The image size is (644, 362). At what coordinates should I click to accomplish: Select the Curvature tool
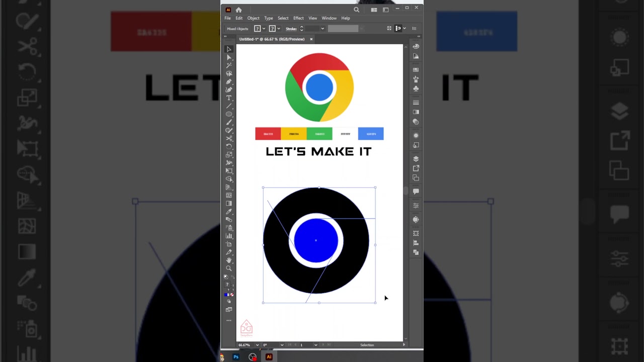click(229, 89)
